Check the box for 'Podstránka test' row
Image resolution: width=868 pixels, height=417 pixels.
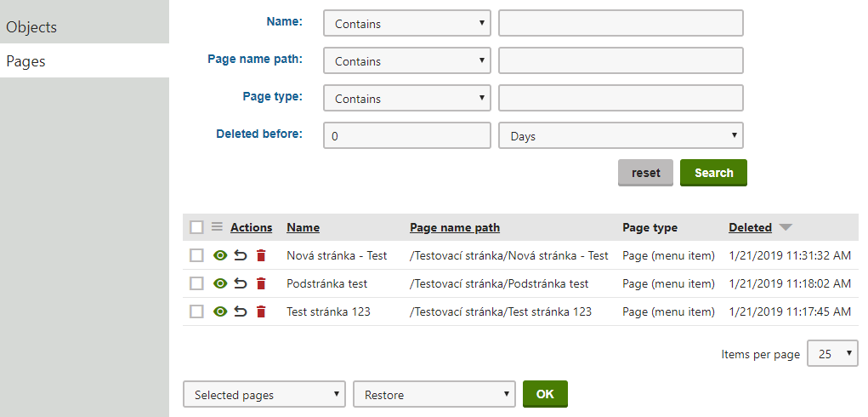196,283
